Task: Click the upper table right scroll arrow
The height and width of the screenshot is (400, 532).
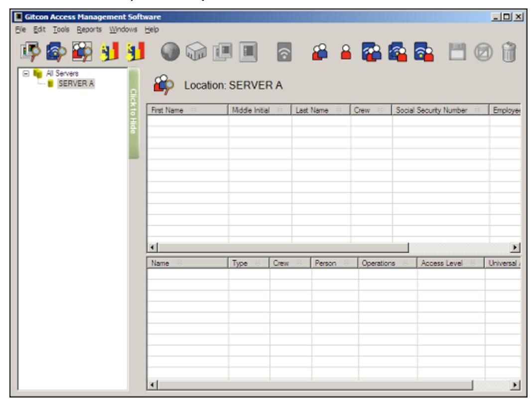Action: coord(516,248)
